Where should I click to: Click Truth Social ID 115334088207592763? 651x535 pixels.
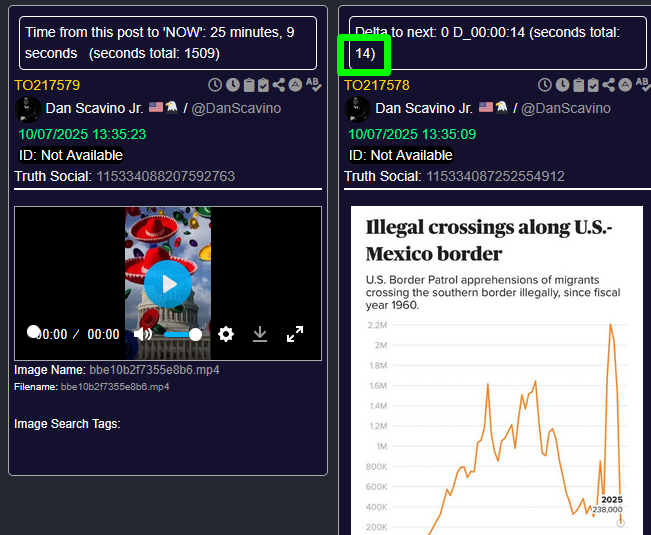[165, 176]
